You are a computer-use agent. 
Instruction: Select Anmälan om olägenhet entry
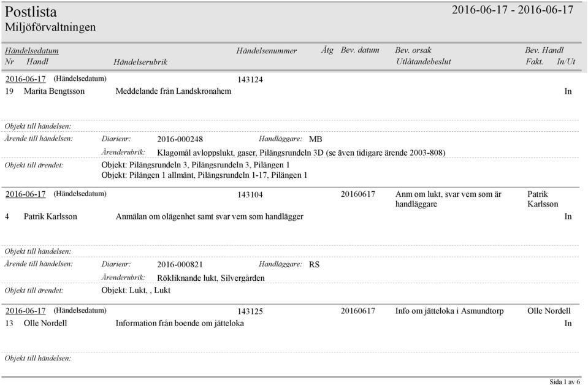[x=209, y=216]
